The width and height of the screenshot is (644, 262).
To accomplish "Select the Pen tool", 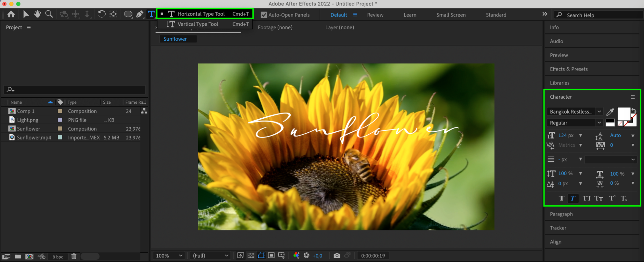I will [x=140, y=14].
